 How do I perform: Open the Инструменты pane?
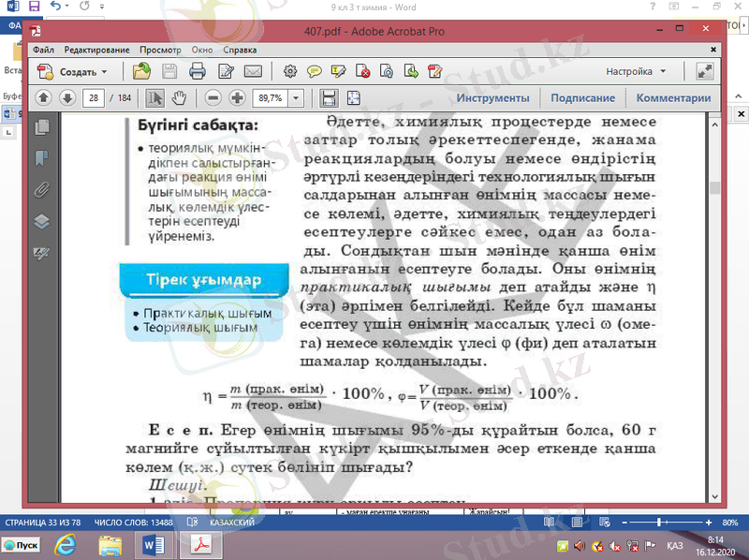(492, 97)
